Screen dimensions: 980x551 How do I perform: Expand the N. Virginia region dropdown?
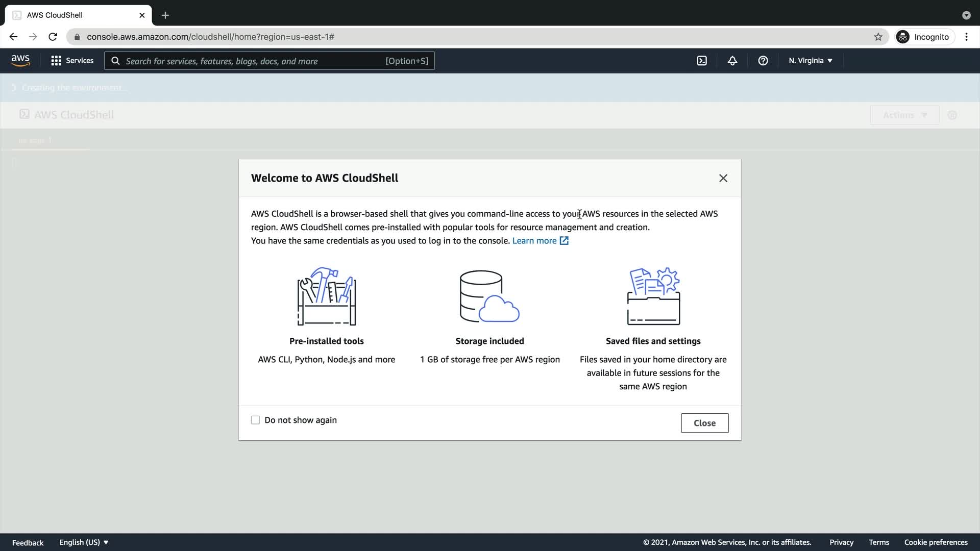[x=810, y=61]
